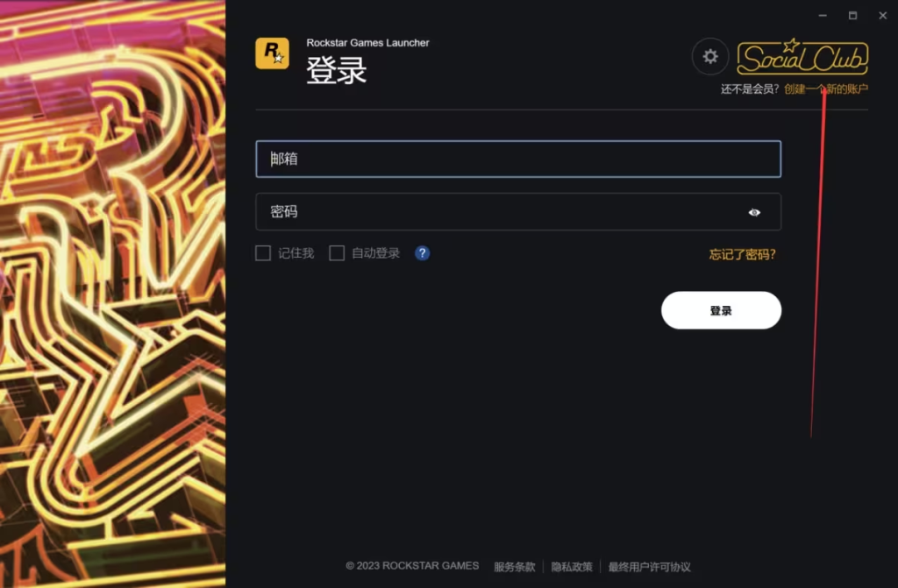Open the 服务条款 link in footer
The height and width of the screenshot is (588, 898).
coord(514,567)
